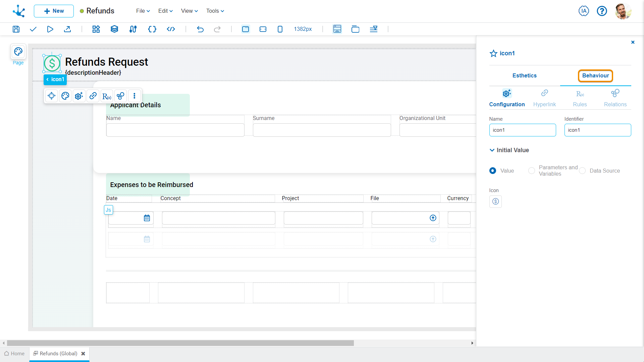Select the Data Source radio button
644x362 pixels.
click(583, 171)
